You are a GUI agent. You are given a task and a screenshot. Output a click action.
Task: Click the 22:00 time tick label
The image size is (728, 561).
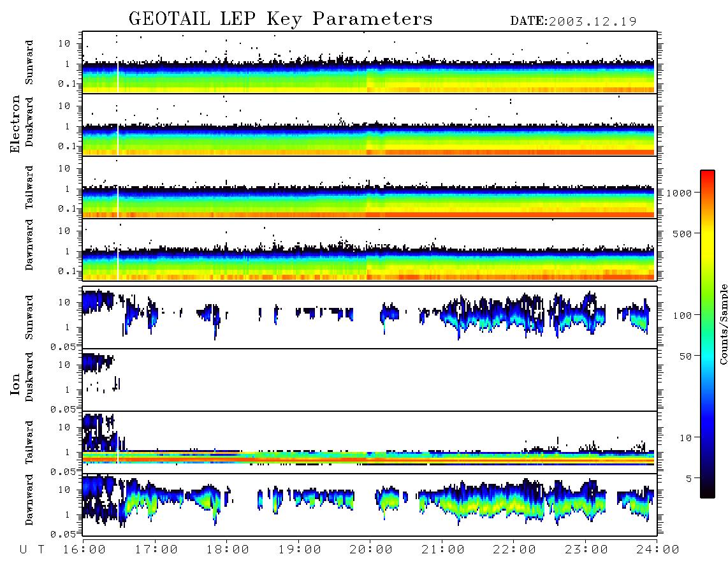point(514,550)
